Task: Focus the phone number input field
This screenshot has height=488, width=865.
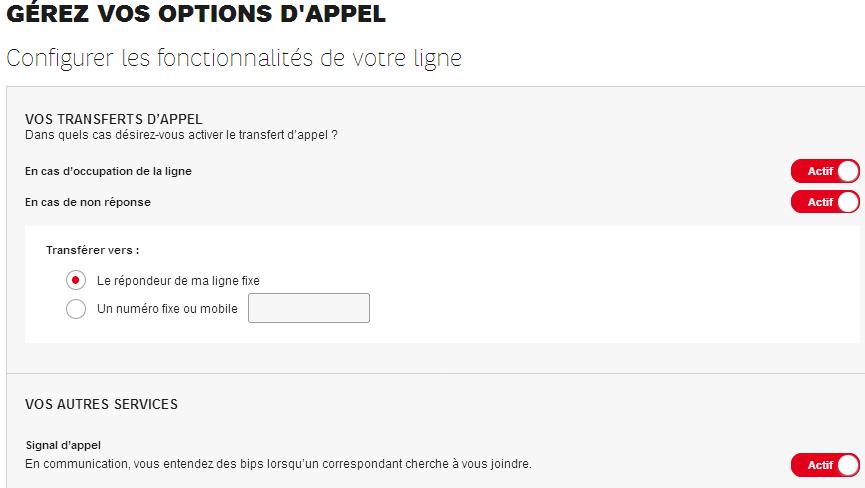Action: click(x=309, y=309)
